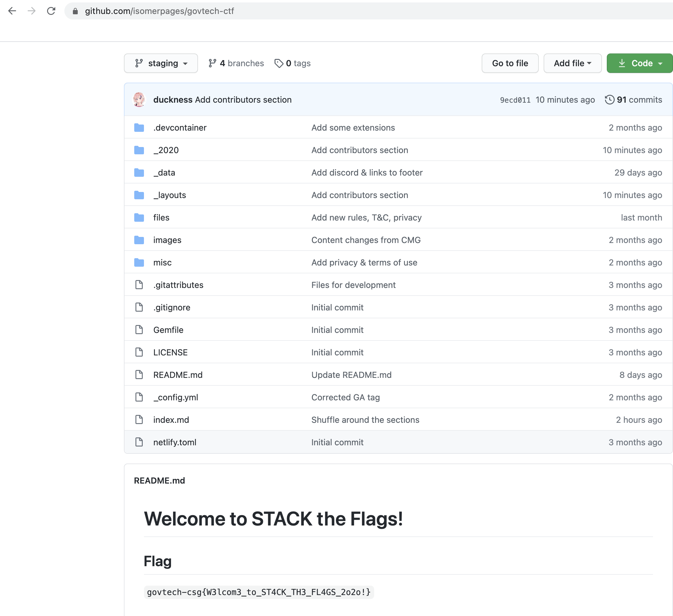This screenshot has width=673, height=616.
Task: Click the folder icon for .devcontainer
Action: click(x=139, y=128)
